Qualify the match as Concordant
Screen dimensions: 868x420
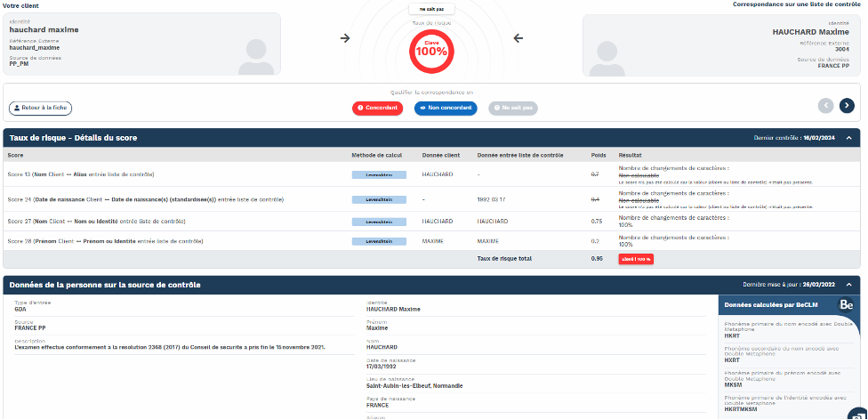click(377, 108)
